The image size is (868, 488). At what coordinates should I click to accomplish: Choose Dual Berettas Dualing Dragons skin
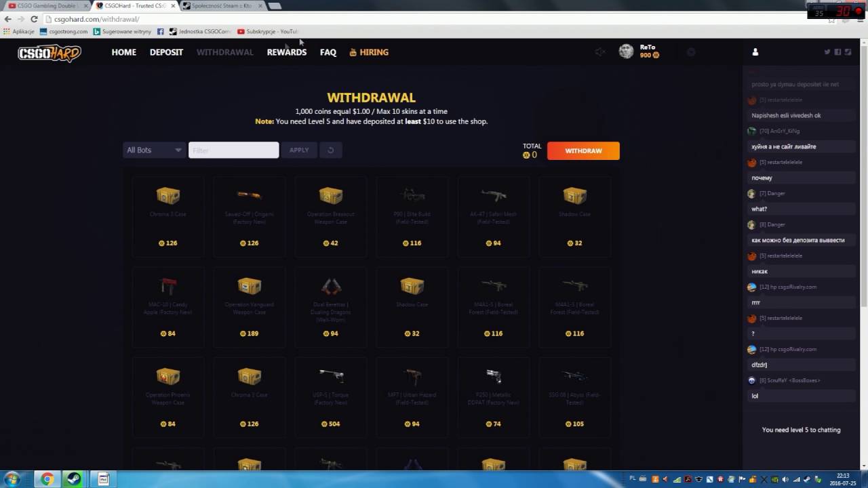point(331,307)
